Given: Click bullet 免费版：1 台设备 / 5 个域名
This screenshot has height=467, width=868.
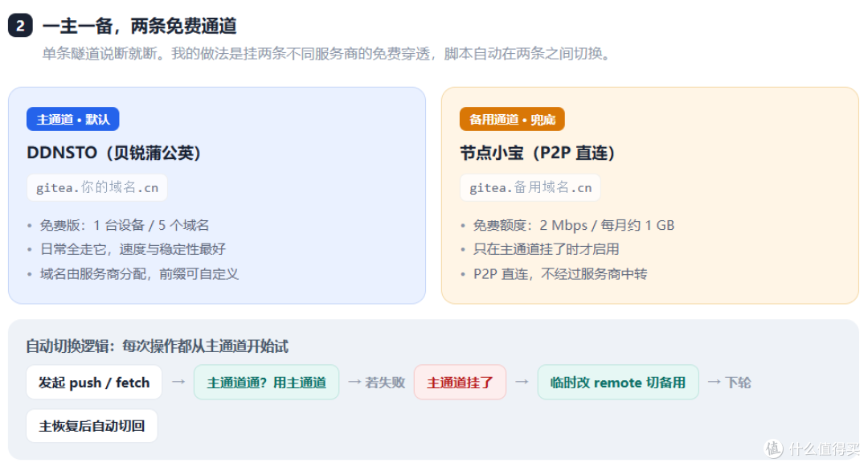Looking at the screenshot, I should tap(125, 225).
